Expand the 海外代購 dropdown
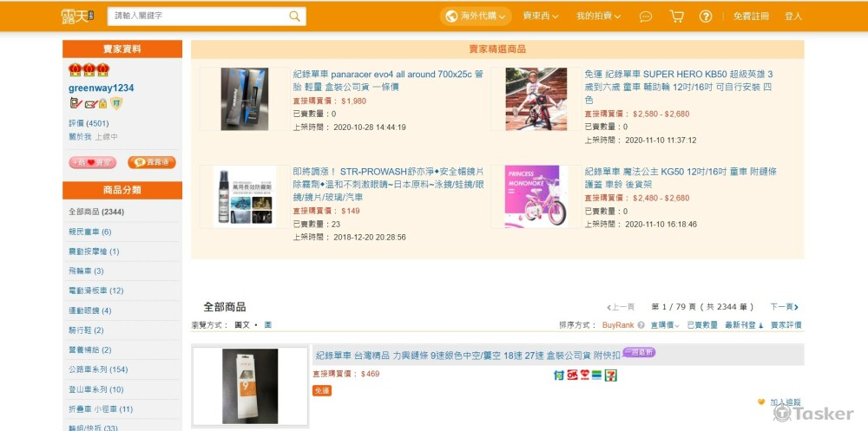Viewport: 868px width, 431px height. click(476, 16)
